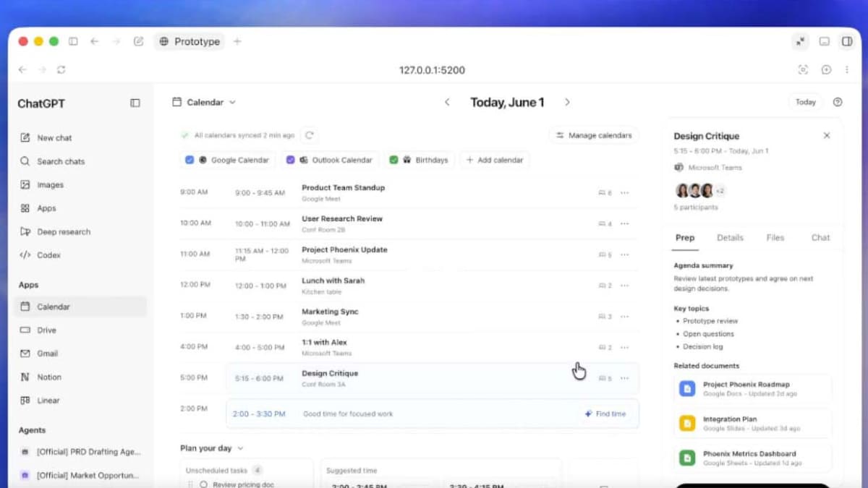868x488 pixels.
Task: Open more options for Lunch with Sarah
Action: 625,286
